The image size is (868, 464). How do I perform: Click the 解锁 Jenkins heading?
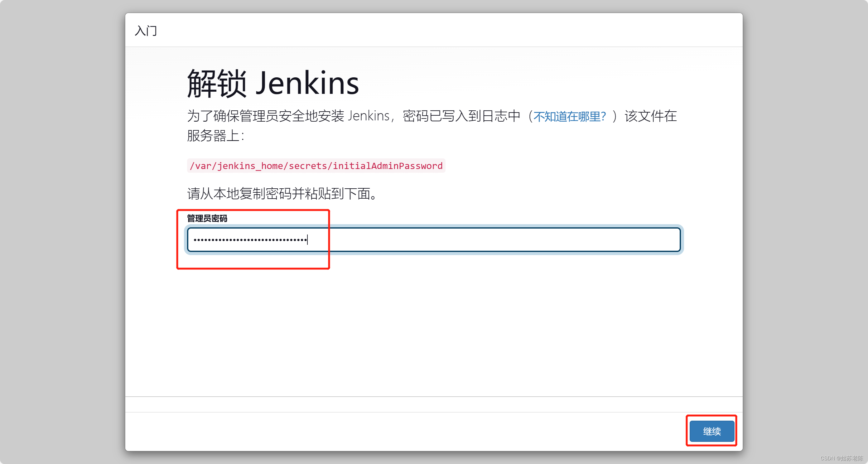pyautogui.click(x=273, y=83)
